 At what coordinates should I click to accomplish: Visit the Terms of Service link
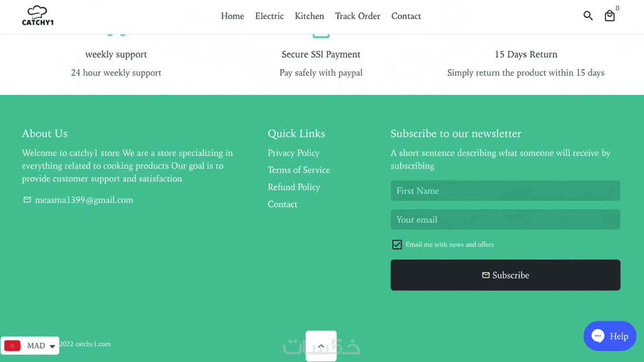(x=299, y=170)
